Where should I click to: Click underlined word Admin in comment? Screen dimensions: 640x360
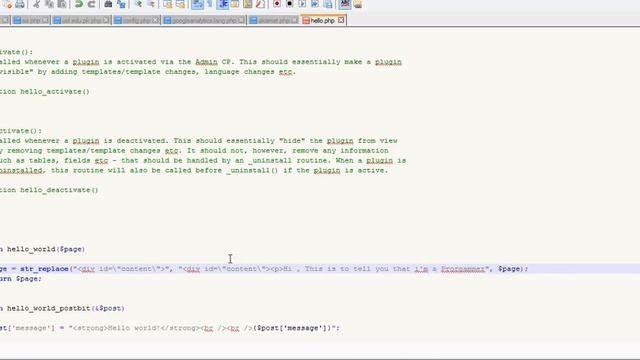point(206,62)
